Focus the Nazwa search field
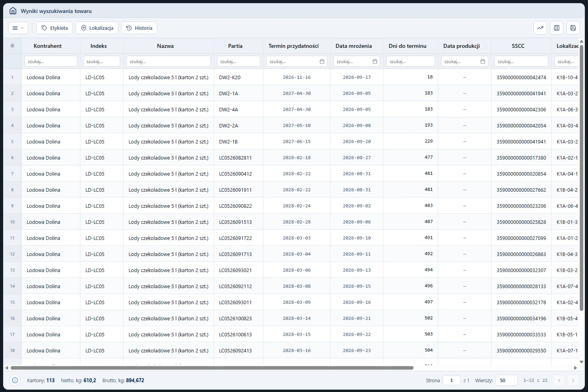 coord(168,62)
